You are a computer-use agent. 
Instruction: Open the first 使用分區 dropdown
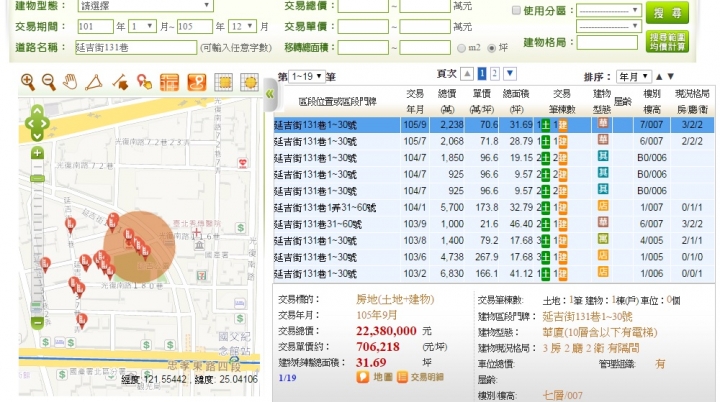608,10
